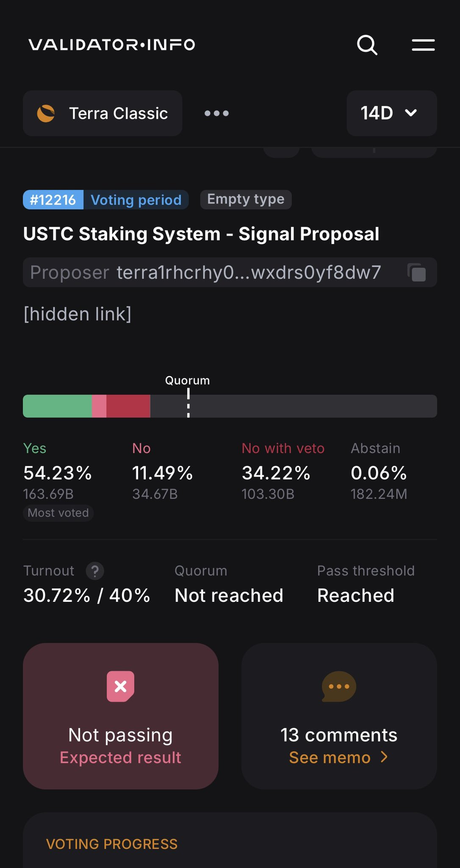The width and height of the screenshot is (460, 868).
Task: Expand the 14D period dropdown
Action: click(x=391, y=113)
